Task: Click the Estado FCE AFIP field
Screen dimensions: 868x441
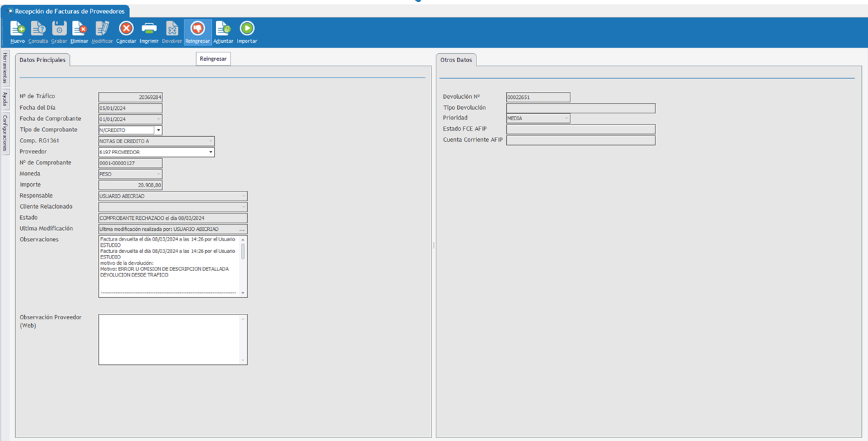Action: 581,129
